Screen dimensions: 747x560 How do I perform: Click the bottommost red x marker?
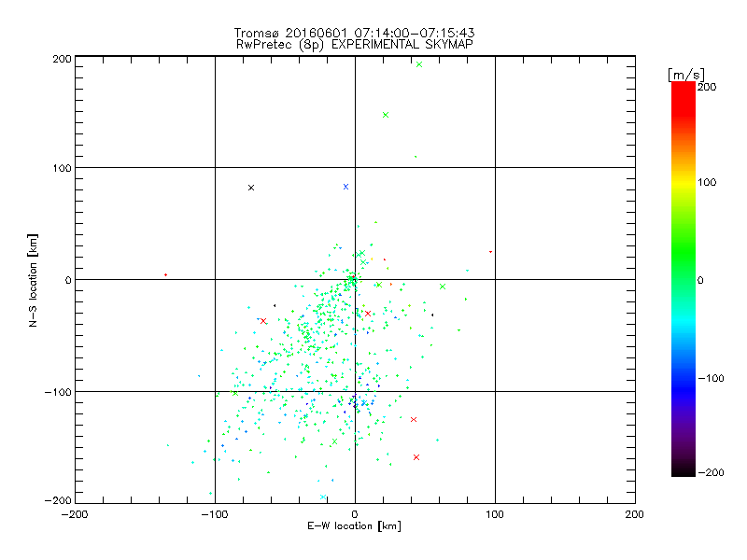(416, 457)
